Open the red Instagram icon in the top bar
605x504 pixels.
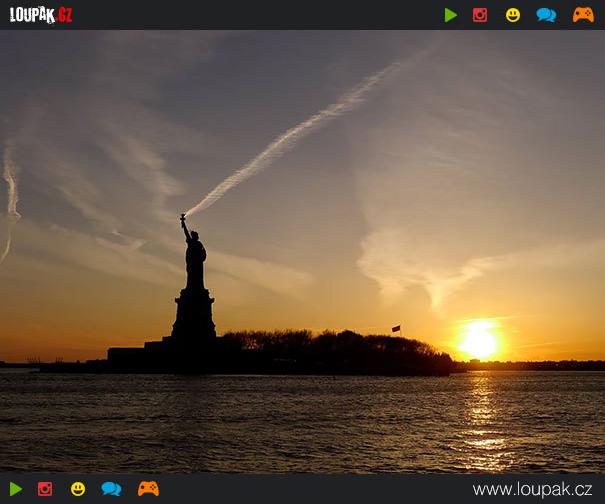480,15
